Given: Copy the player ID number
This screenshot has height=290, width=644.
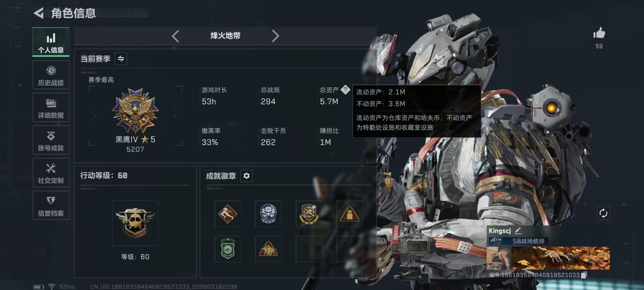Looking at the screenshot, I should pos(584,275).
